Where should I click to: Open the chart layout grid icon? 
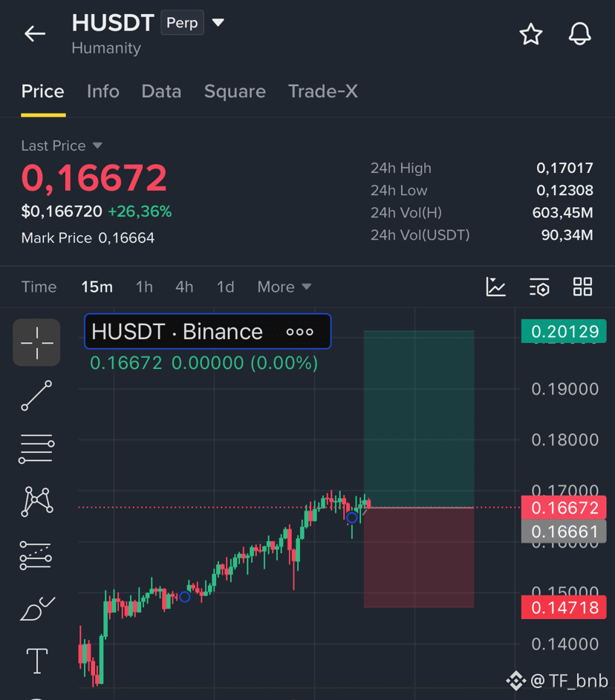pos(582,287)
